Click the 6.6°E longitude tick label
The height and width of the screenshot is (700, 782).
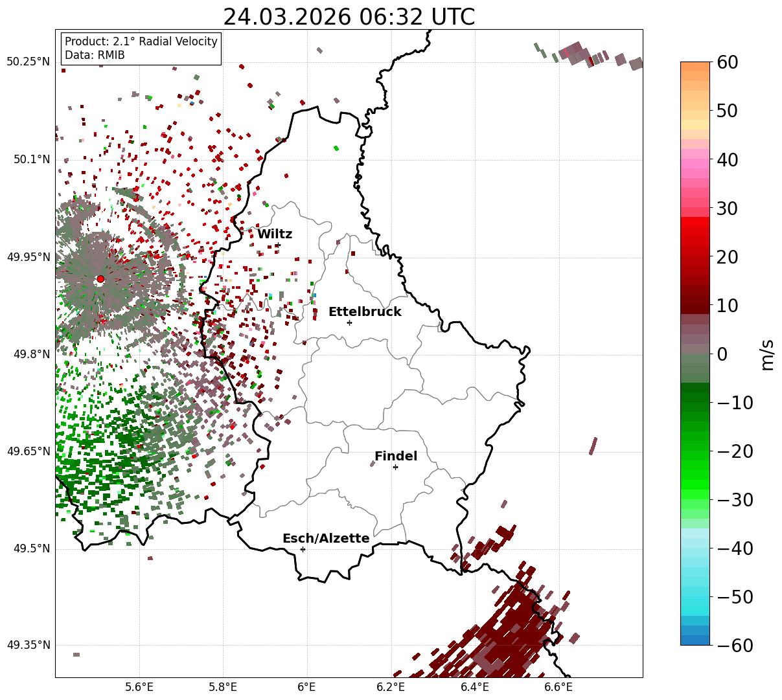[x=558, y=687]
